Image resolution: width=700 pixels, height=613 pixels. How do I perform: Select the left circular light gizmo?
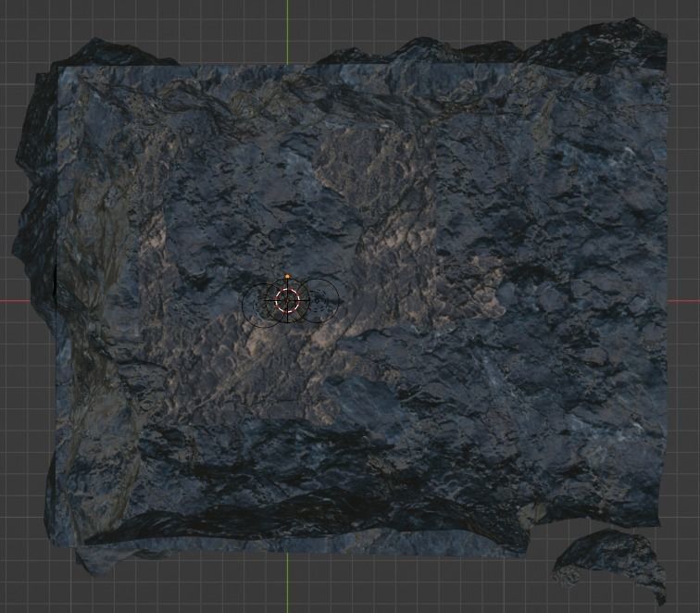pyautogui.click(x=263, y=305)
